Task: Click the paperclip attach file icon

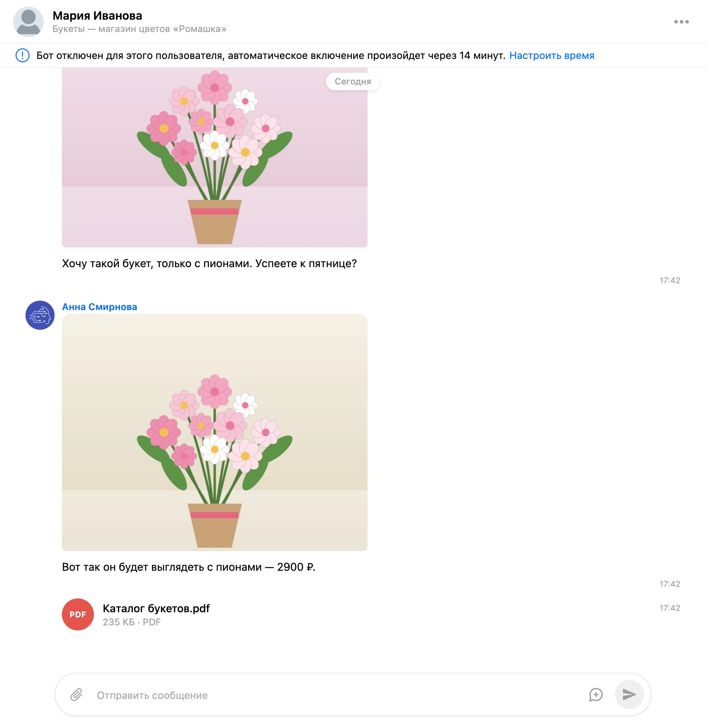Action: coord(76,695)
